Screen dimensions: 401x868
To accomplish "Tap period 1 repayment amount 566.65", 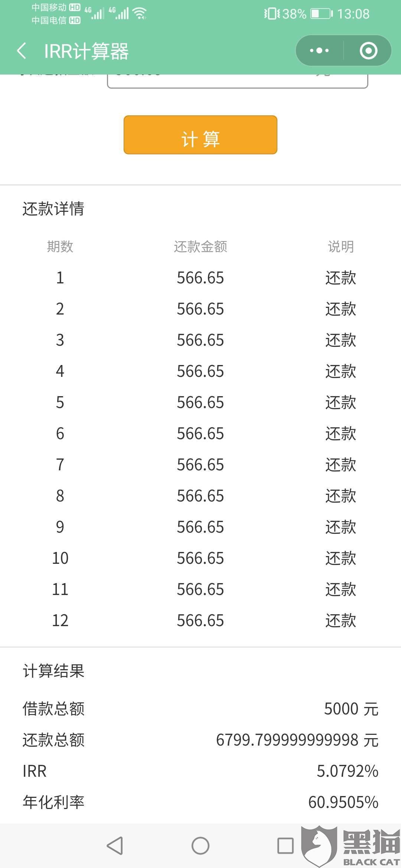I will click(200, 278).
